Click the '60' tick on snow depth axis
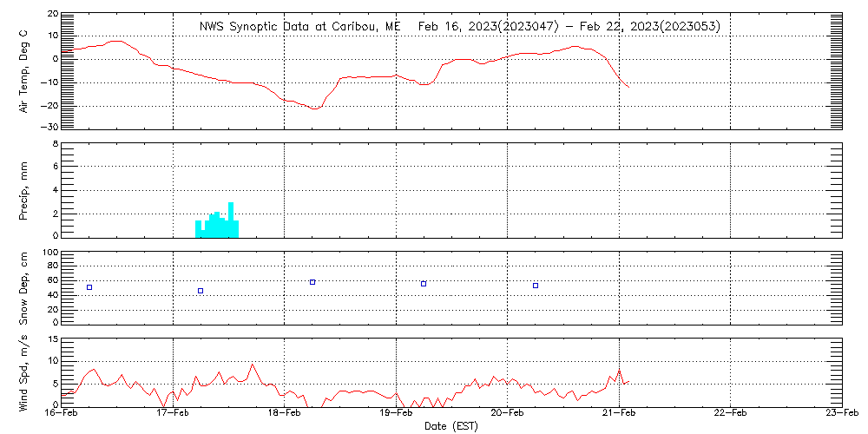This screenshot has width=868, height=434. [53, 280]
